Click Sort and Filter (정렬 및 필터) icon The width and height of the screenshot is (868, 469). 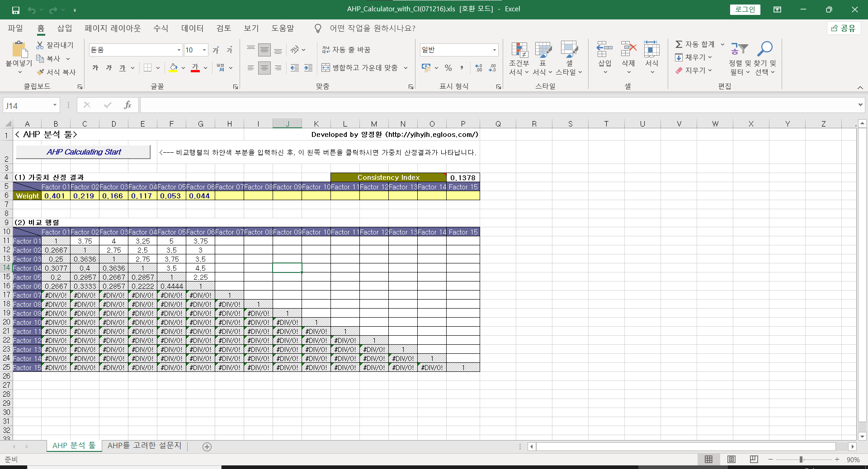tap(740, 49)
